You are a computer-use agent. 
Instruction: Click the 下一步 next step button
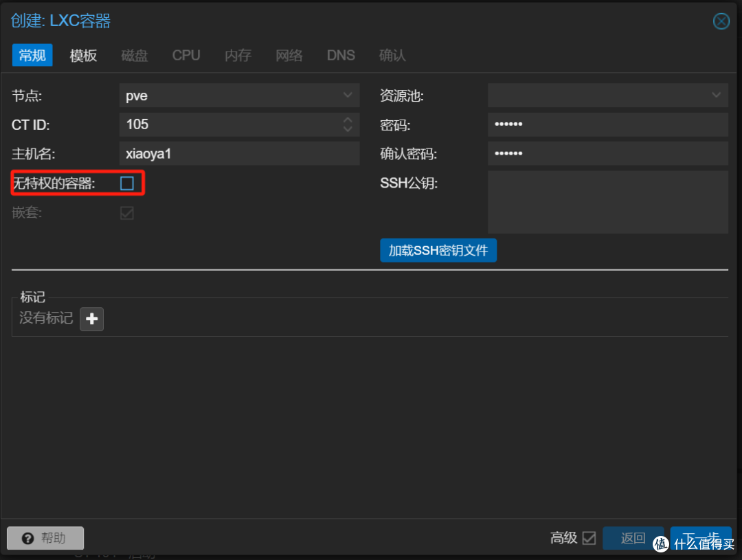(x=701, y=538)
